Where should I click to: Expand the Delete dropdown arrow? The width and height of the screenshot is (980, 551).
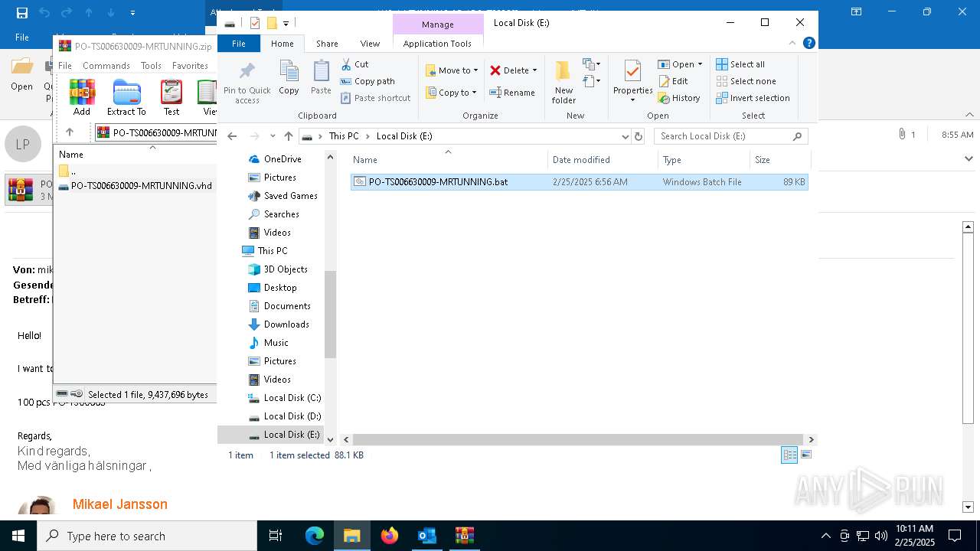[534, 70]
